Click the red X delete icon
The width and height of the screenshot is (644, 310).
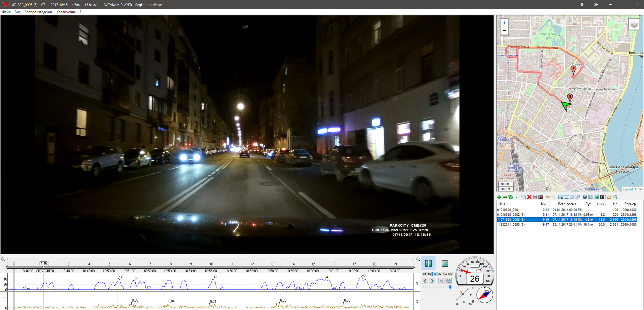point(529,197)
